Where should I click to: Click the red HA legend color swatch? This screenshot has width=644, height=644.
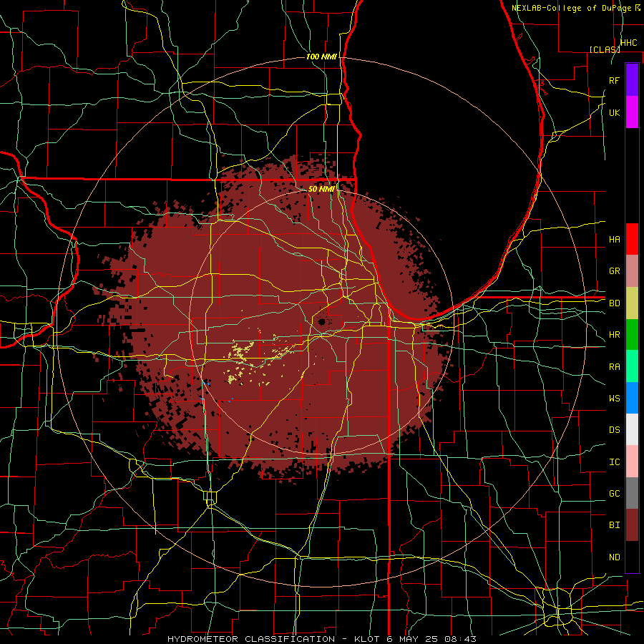pyautogui.click(x=632, y=239)
